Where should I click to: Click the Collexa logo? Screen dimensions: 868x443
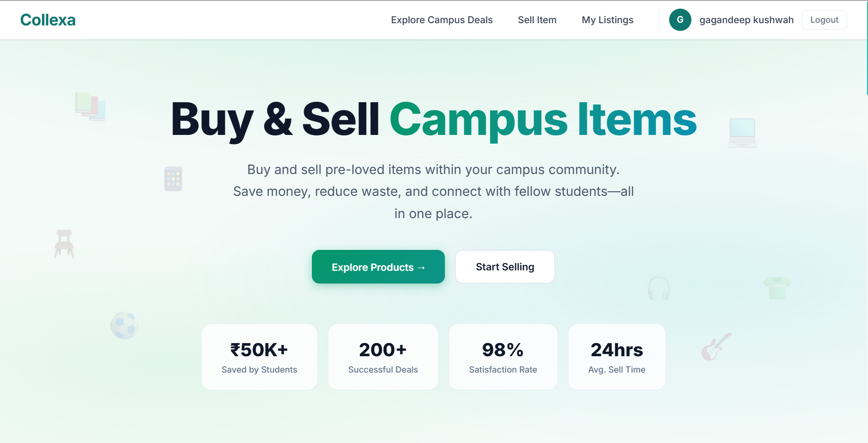(x=48, y=20)
